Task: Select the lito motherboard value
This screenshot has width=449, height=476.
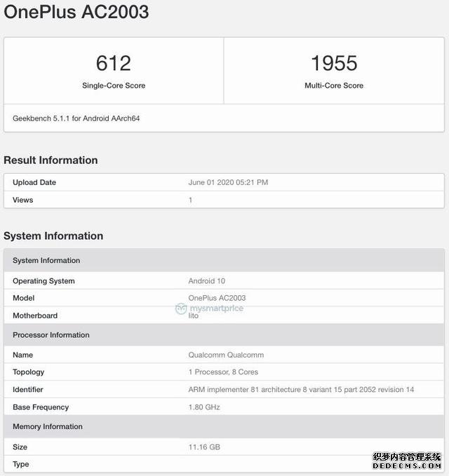Action: [193, 315]
